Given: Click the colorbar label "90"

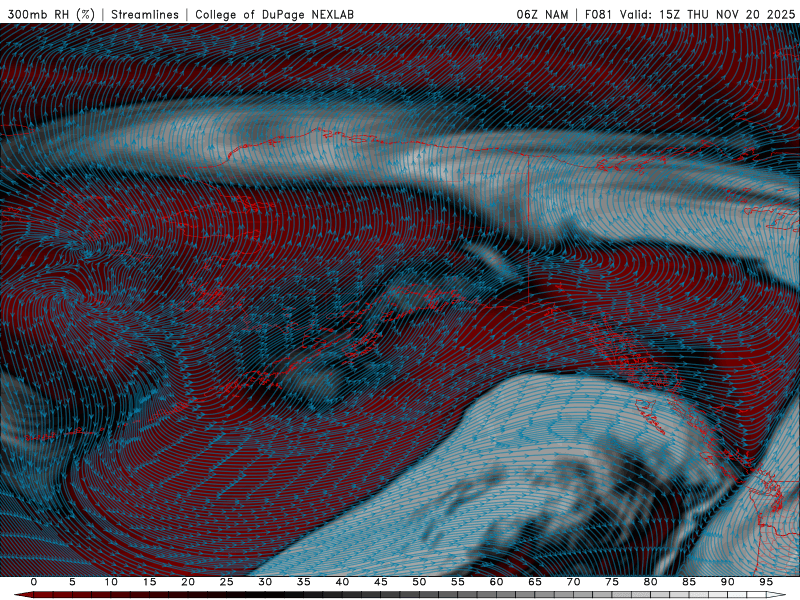Looking at the screenshot, I should (x=727, y=582).
